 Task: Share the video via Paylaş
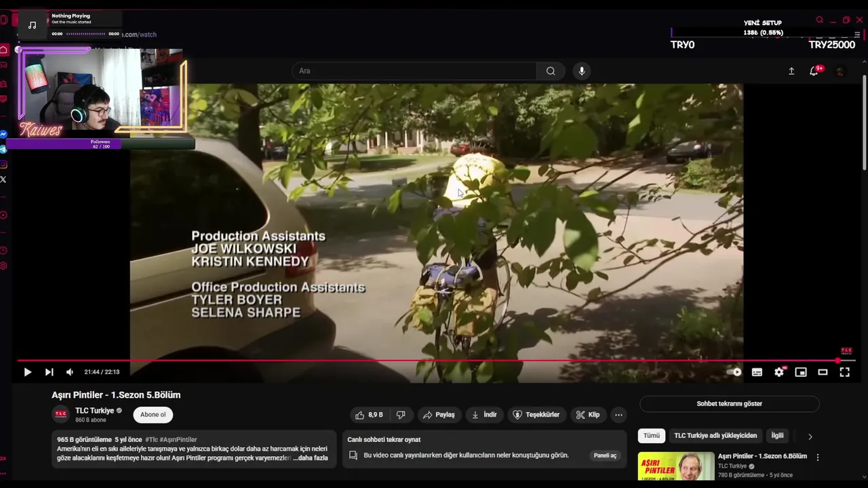(x=439, y=415)
